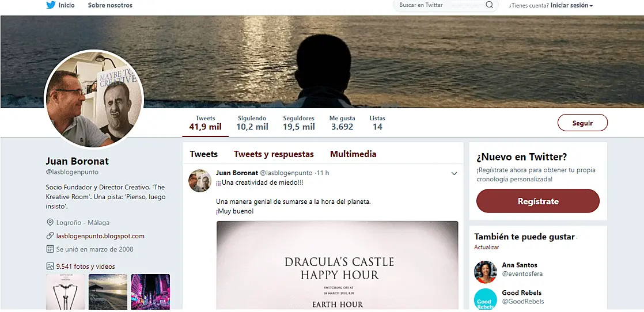Focus the 'Buscar en Twitter' search field
Viewport: 644px width, 312px height.
click(438, 5)
